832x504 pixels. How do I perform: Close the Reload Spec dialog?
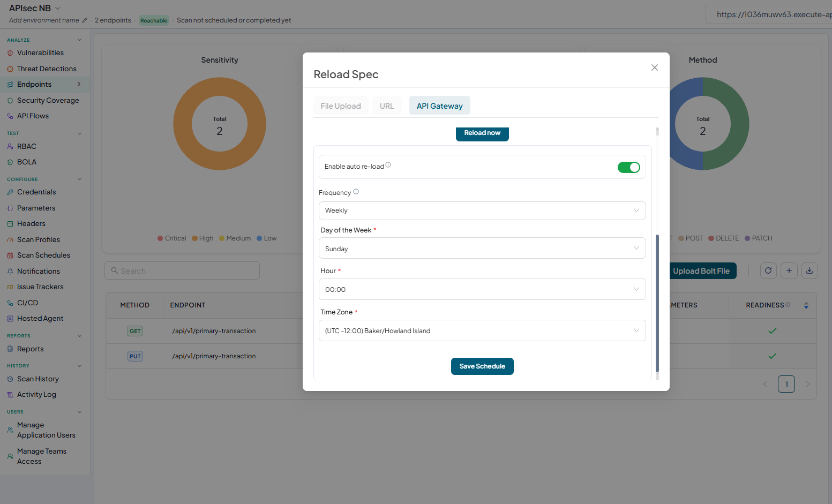655,67
